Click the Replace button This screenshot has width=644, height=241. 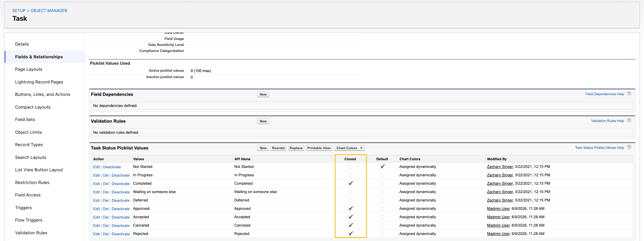(296, 148)
